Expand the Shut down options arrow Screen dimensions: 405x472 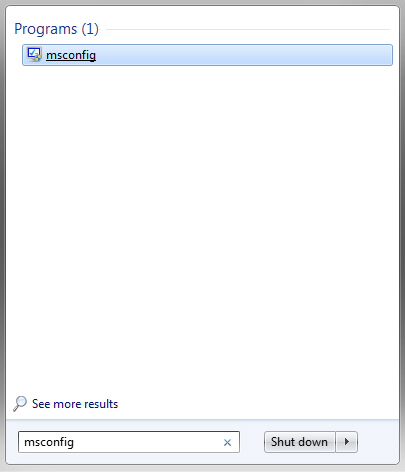coord(347,442)
